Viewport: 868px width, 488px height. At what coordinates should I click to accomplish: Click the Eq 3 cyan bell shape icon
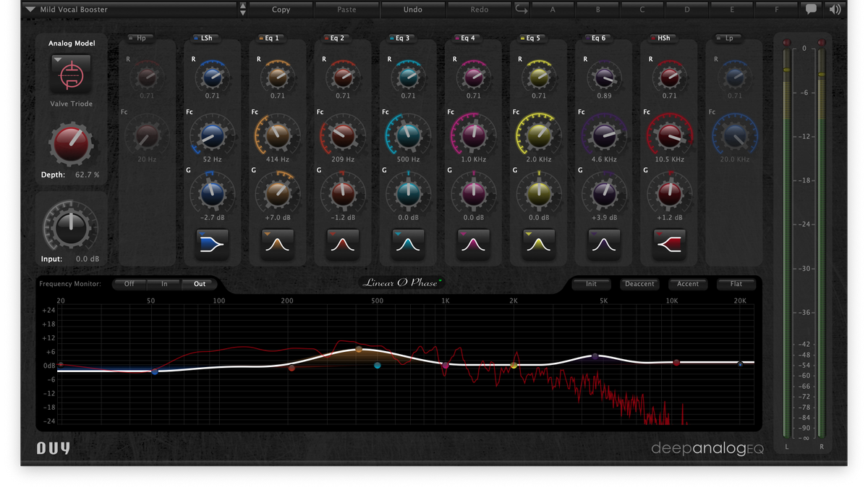tap(408, 245)
